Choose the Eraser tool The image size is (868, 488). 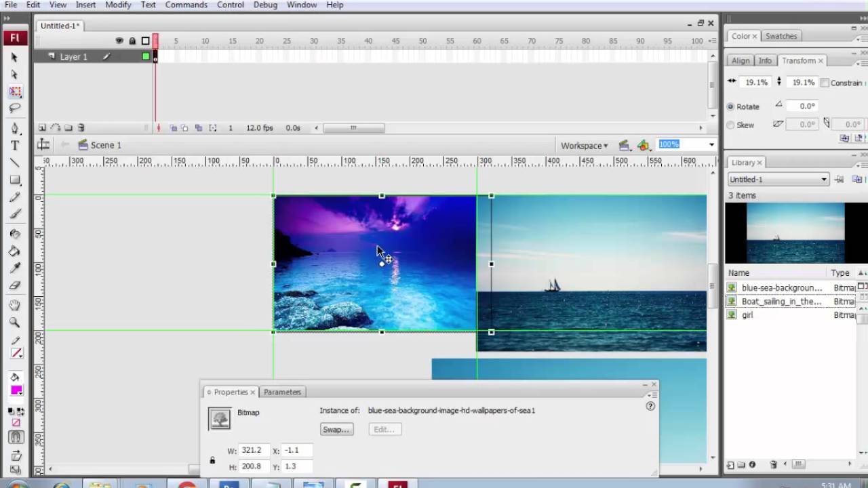[x=15, y=285]
